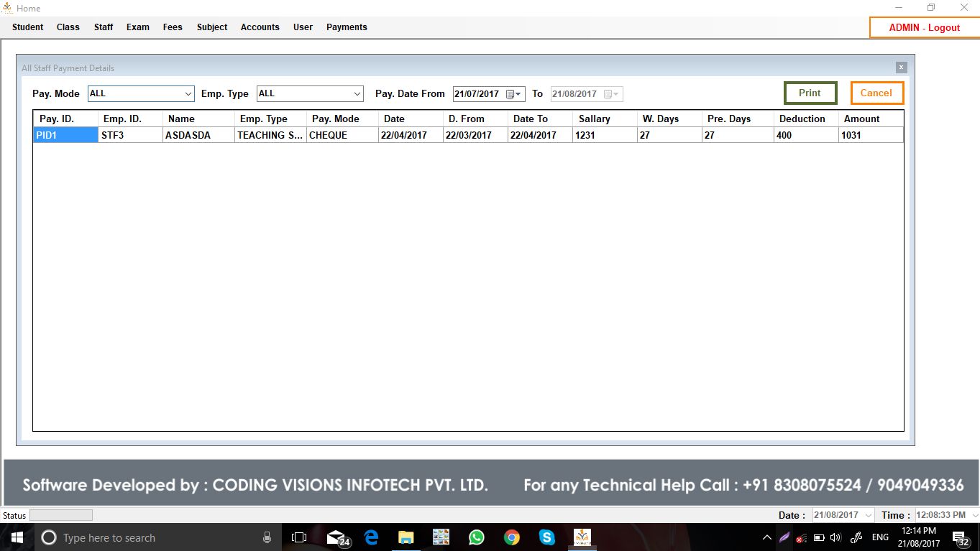Viewport: 980px width, 551px height.
Task: Select the 400 deduction cell
Action: (806, 135)
